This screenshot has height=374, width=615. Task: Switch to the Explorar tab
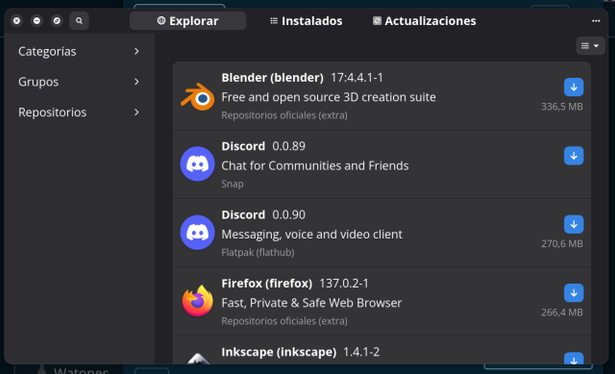188,21
